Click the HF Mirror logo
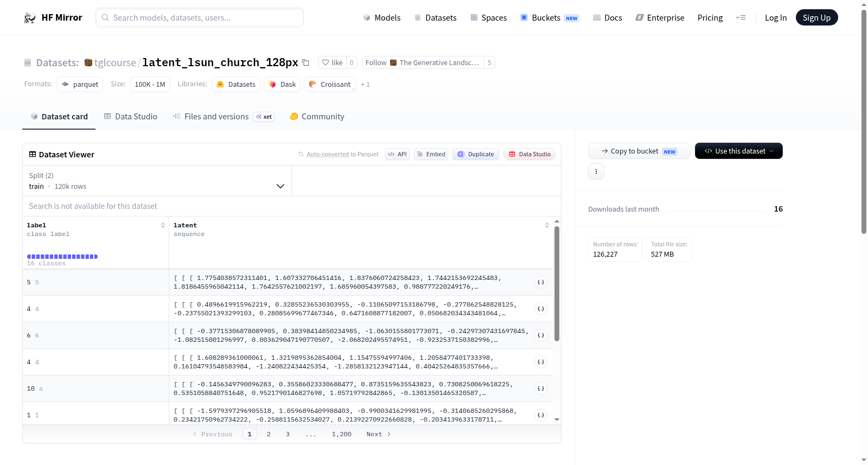 point(53,18)
